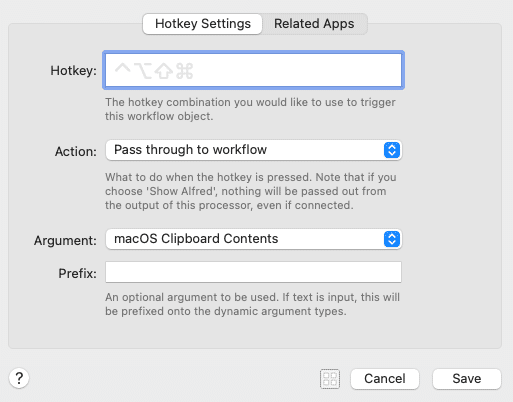The width and height of the screenshot is (513, 402).
Task: Click the grid icon beside Cancel
Action: coord(330,379)
